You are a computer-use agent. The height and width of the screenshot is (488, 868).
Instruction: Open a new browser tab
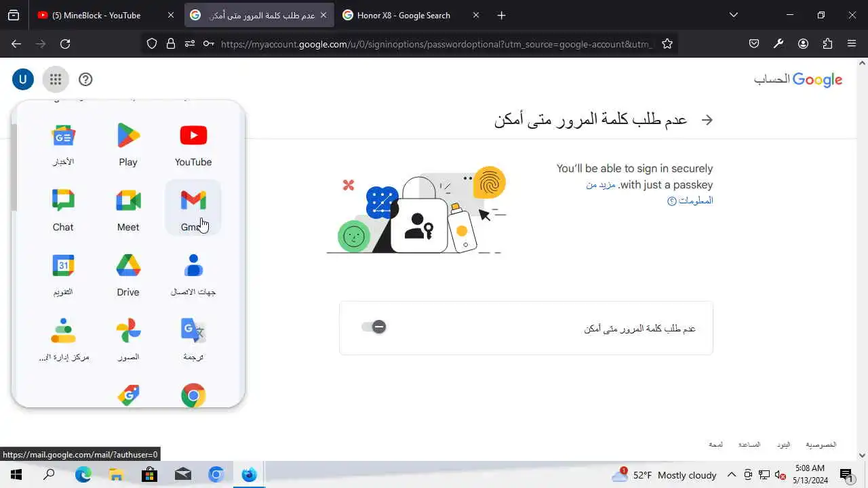click(501, 15)
